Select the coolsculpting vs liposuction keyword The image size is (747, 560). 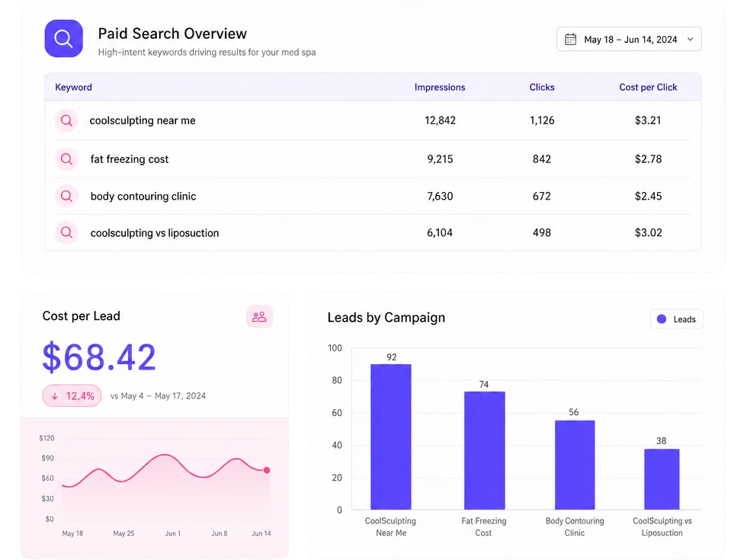click(x=155, y=233)
